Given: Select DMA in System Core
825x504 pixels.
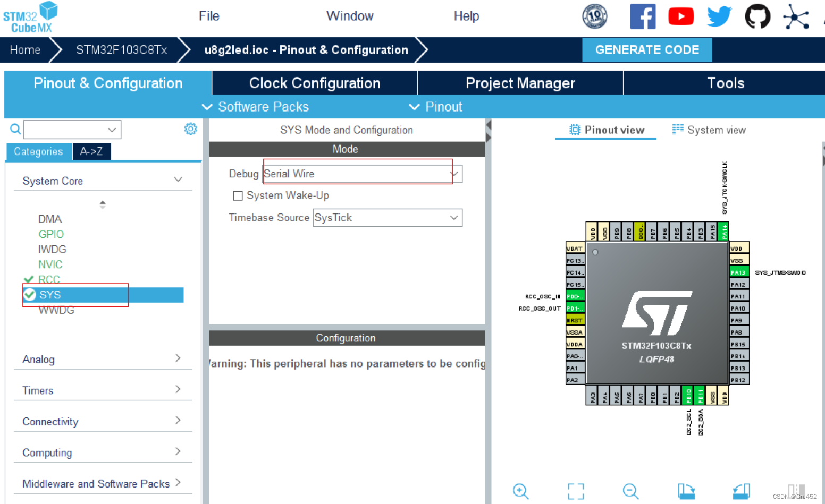Looking at the screenshot, I should click(x=50, y=219).
